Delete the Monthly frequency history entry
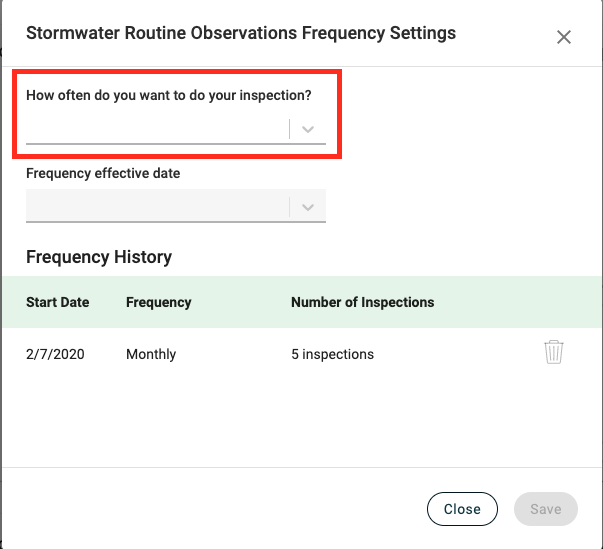Screen dimensions: 603x549 pyautogui.click(x=554, y=352)
